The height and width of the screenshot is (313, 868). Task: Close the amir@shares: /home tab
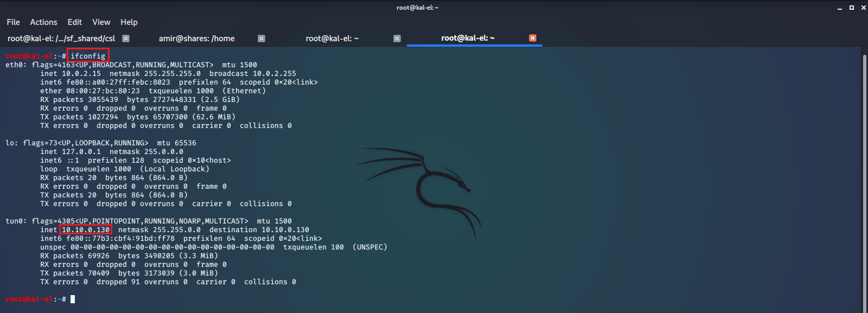point(261,39)
